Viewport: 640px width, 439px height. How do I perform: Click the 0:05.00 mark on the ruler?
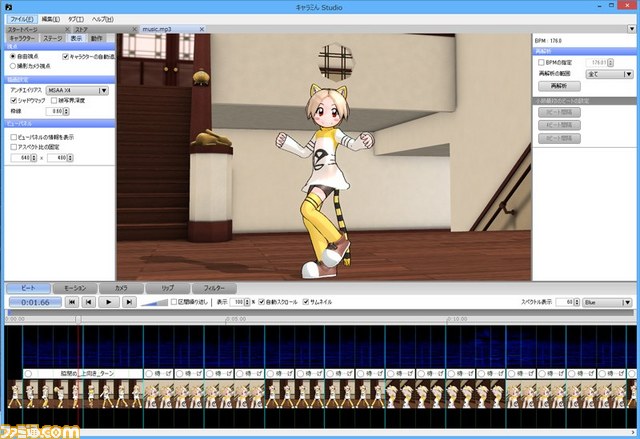point(236,319)
